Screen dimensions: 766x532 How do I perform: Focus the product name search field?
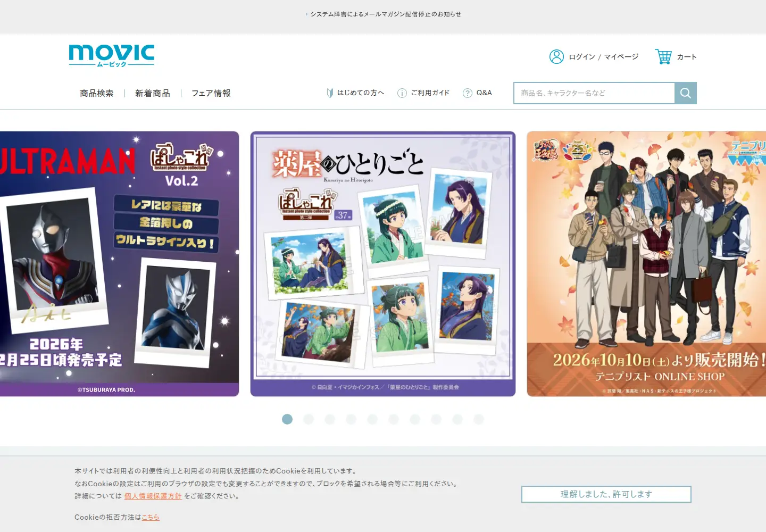594,93
